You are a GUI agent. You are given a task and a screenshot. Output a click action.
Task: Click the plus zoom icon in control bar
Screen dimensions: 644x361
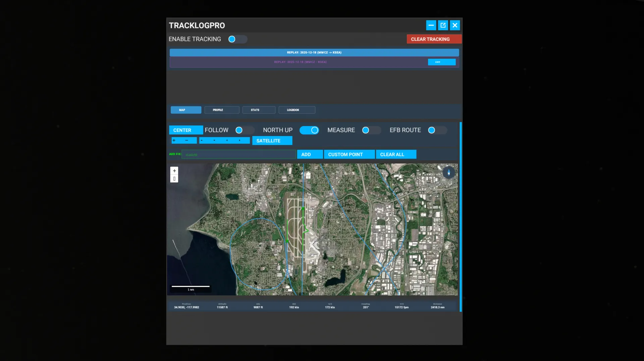[x=174, y=140]
